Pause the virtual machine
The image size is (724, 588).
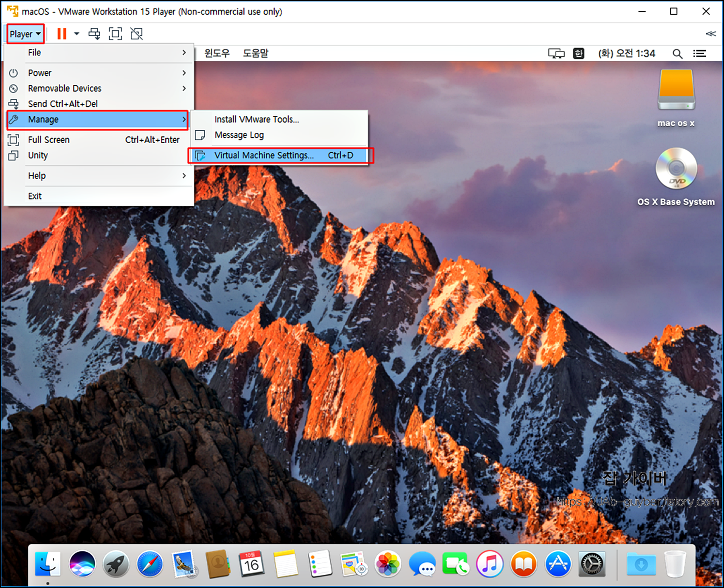[62, 34]
